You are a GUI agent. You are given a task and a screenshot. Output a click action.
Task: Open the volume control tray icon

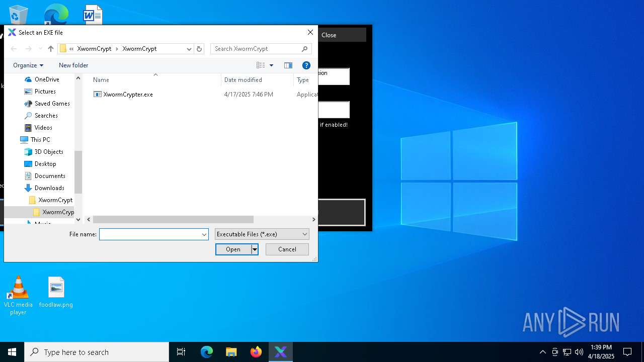coord(579,352)
